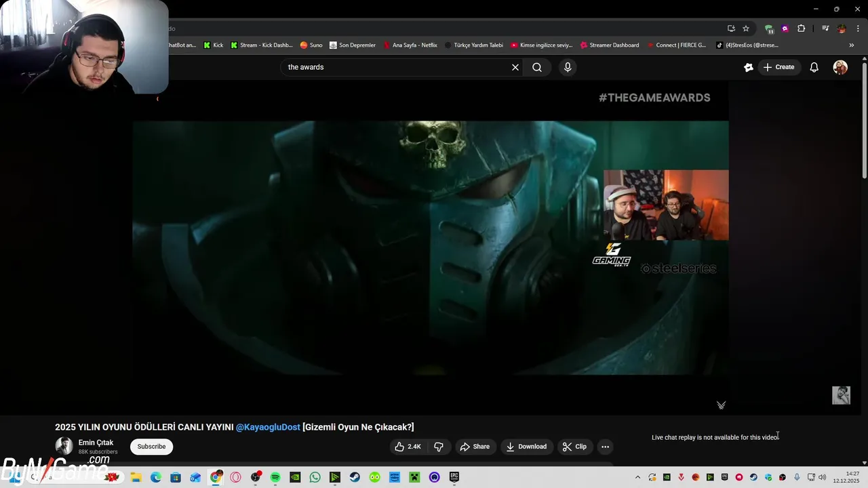Screen dimensions: 868x488
Task: Open Chrome profile avatar
Action: point(842,28)
